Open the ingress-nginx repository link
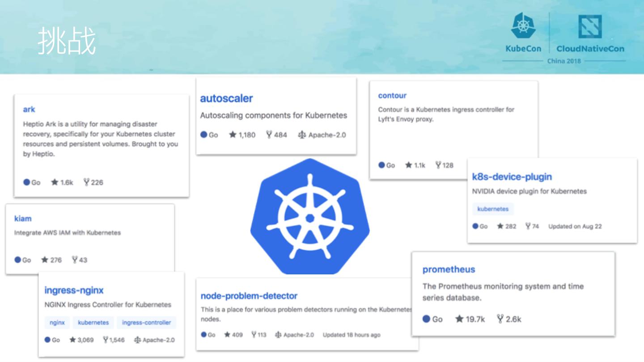Screen dimensions: 644x362 [74, 290]
